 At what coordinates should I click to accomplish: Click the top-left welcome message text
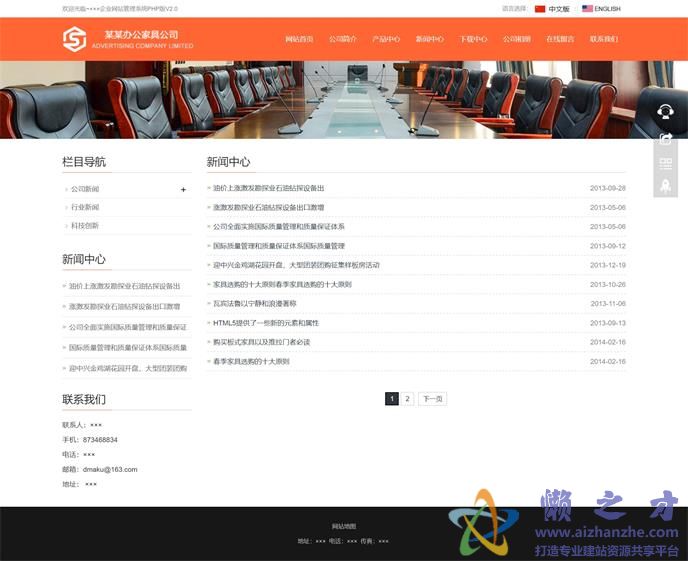(120, 9)
